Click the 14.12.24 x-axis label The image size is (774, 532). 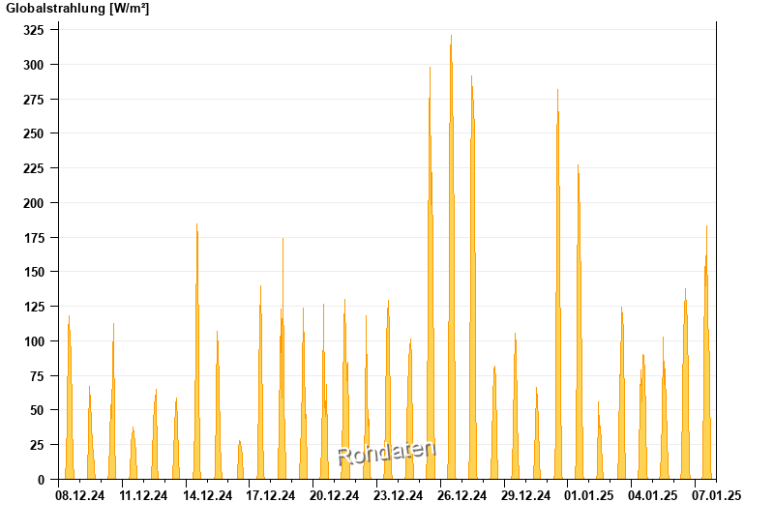tap(207, 495)
